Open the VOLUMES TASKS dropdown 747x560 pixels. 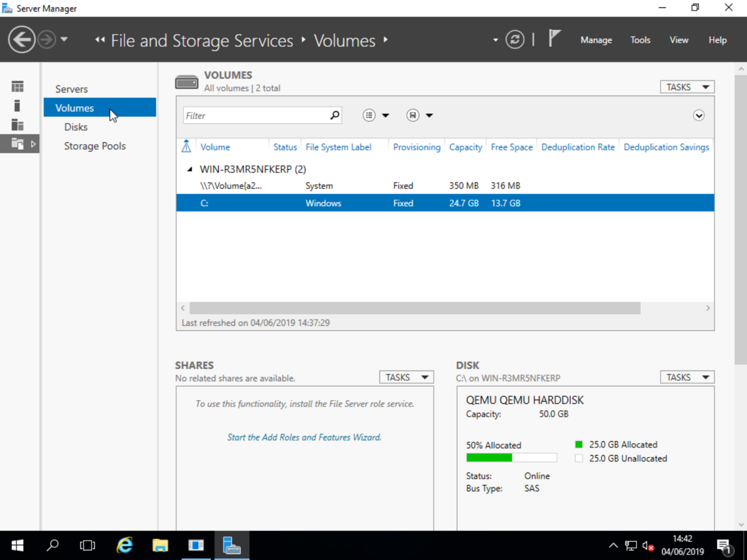[x=687, y=86]
